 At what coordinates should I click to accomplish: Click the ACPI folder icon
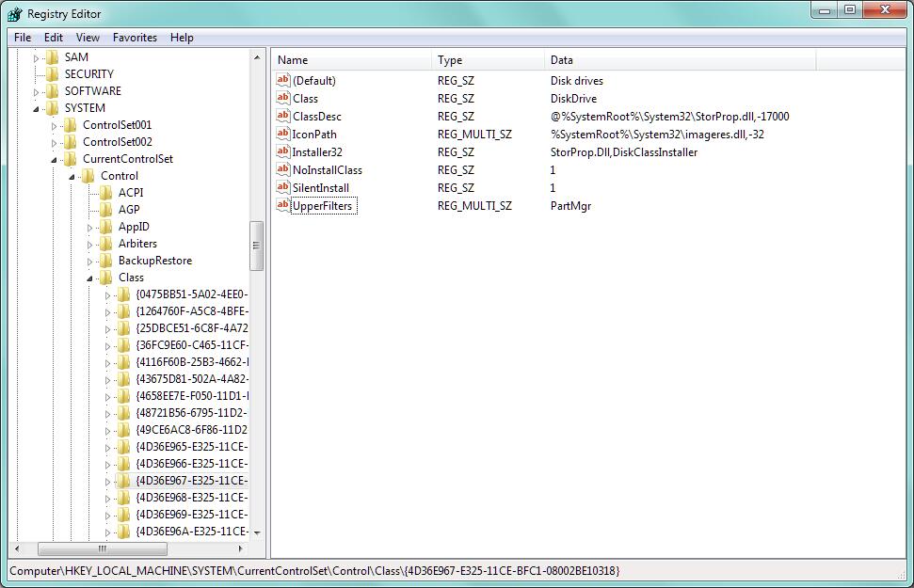(106, 192)
